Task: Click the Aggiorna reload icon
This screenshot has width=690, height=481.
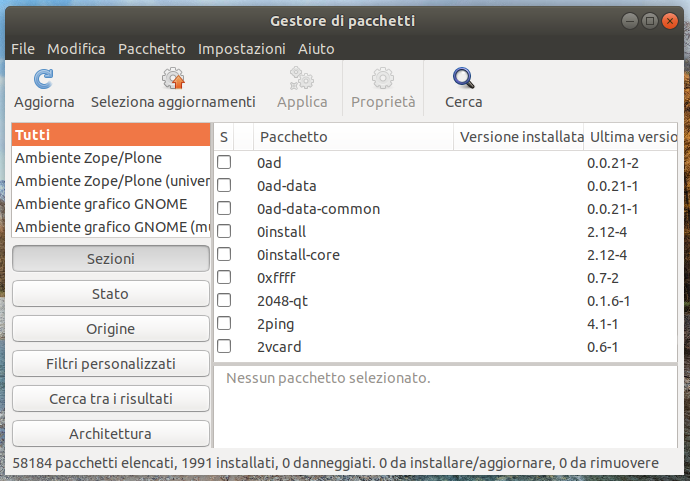Action: (x=44, y=79)
